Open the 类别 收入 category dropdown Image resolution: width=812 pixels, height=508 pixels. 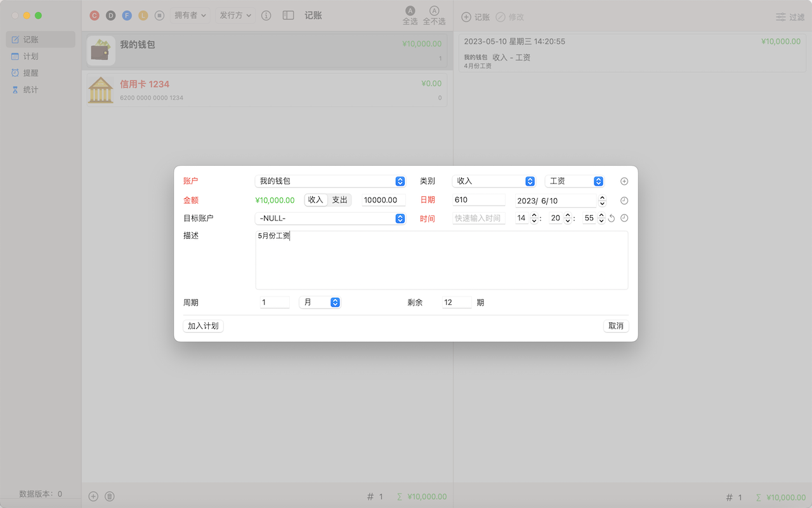click(x=494, y=181)
